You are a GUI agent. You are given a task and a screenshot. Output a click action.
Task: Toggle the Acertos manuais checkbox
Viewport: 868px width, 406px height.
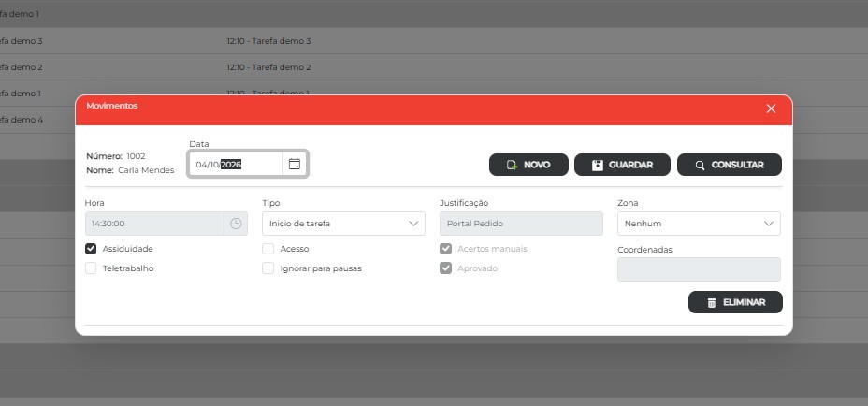445,249
